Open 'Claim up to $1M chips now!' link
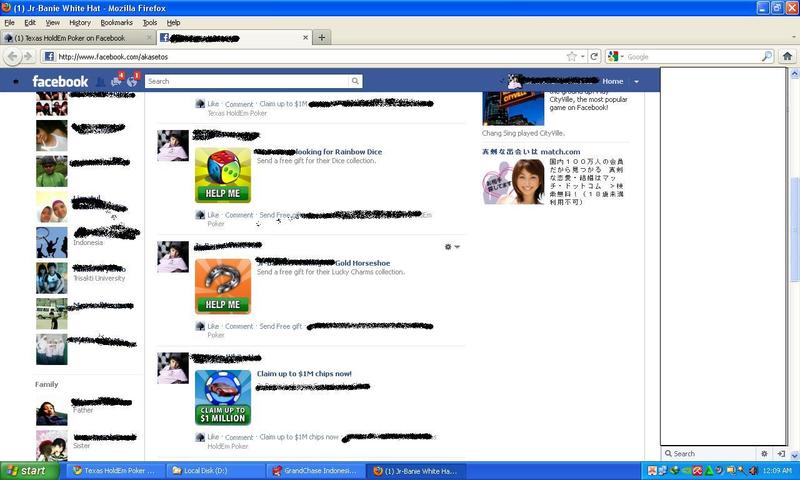The width and height of the screenshot is (800, 480). [x=304, y=374]
